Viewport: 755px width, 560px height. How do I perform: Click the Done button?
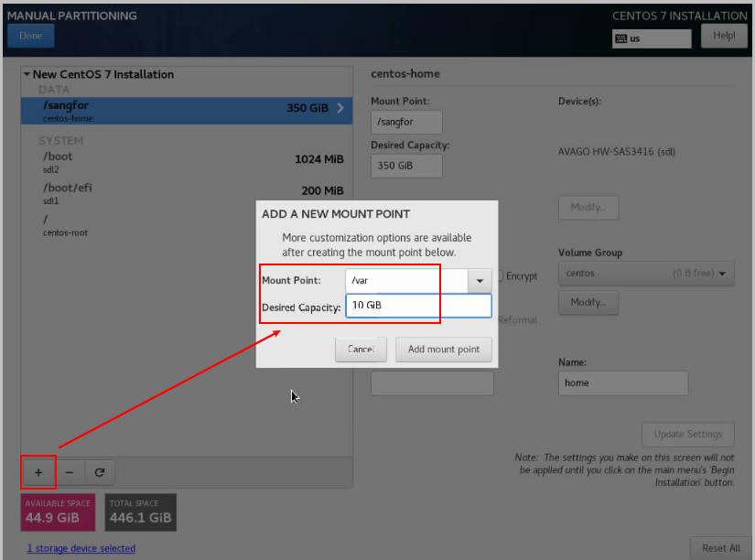pos(31,36)
